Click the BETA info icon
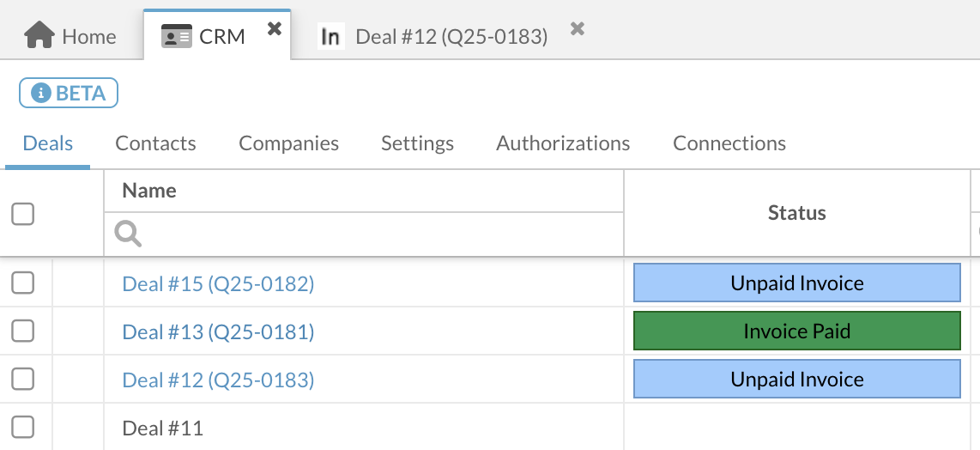 coord(40,94)
